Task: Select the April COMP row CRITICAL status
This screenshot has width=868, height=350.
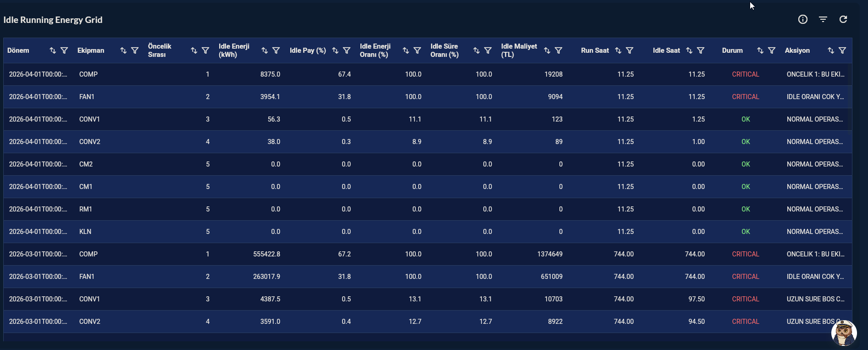Action: (746, 74)
